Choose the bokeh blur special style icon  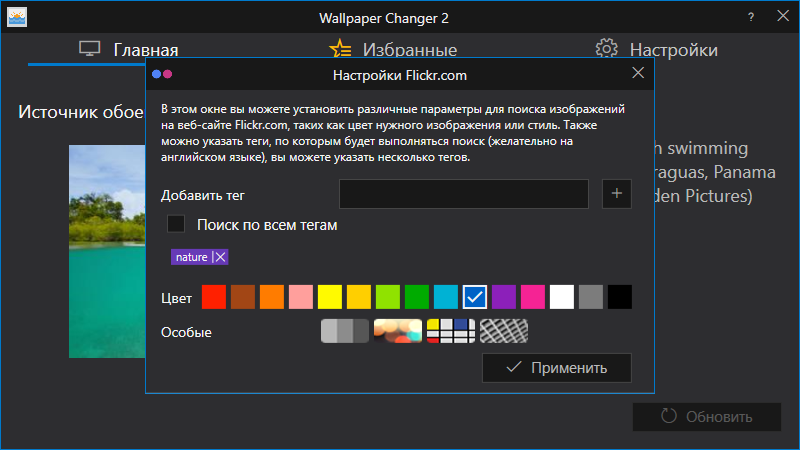[398, 331]
